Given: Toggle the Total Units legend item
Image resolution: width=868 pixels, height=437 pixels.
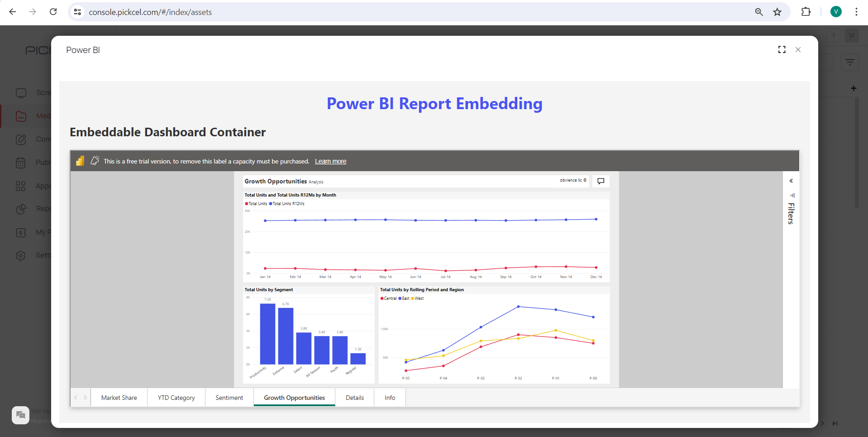Looking at the screenshot, I should click(x=256, y=204).
